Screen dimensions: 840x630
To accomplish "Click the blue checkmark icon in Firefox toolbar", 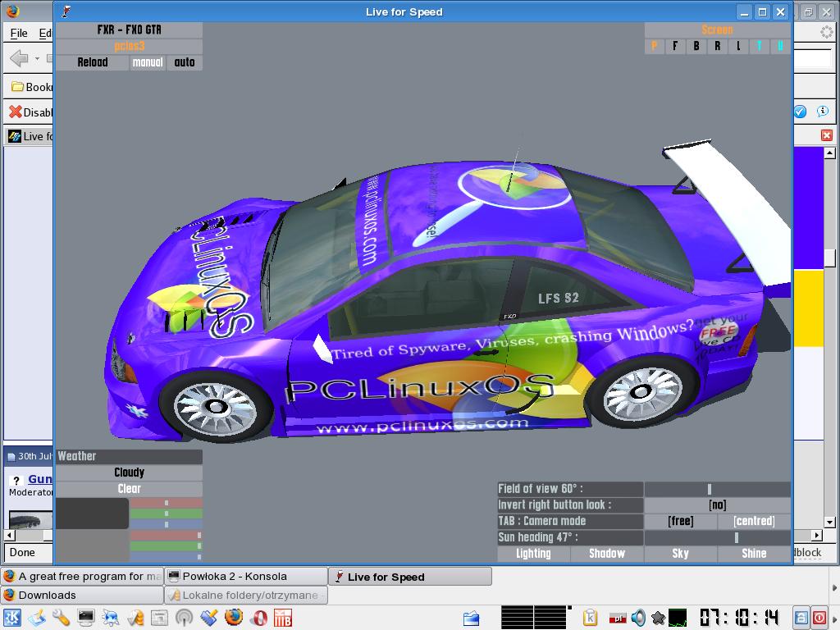I will click(x=799, y=112).
